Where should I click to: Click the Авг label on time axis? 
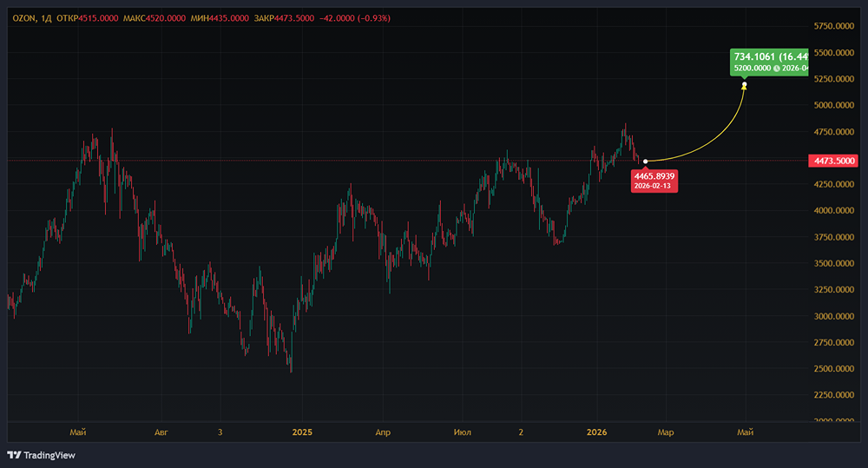pos(161,432)
